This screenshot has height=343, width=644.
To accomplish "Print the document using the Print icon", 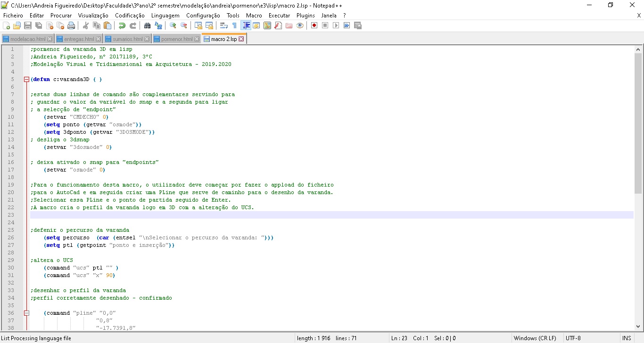I will [71, 25].
